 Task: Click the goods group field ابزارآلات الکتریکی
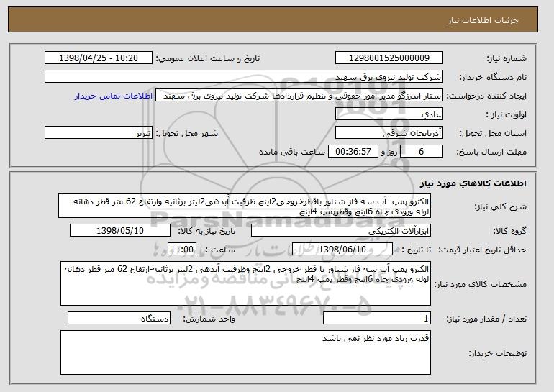[x=341, y=231]
